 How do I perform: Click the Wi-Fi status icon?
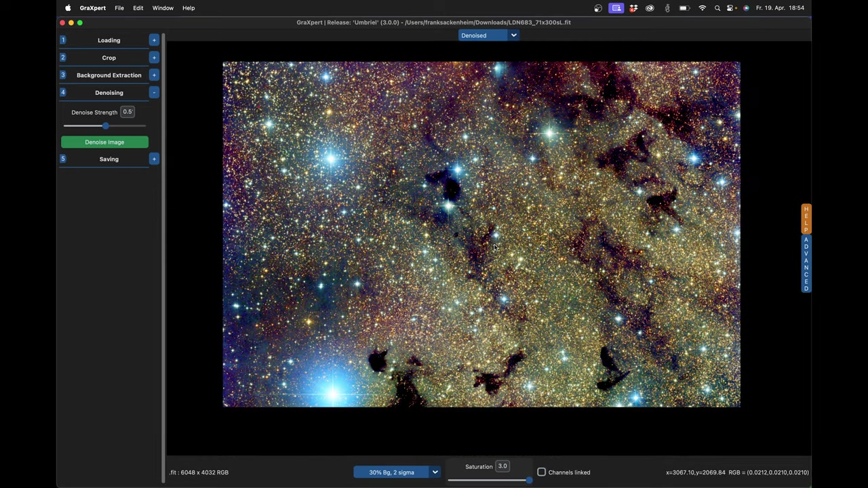click(x=702, y=7)
